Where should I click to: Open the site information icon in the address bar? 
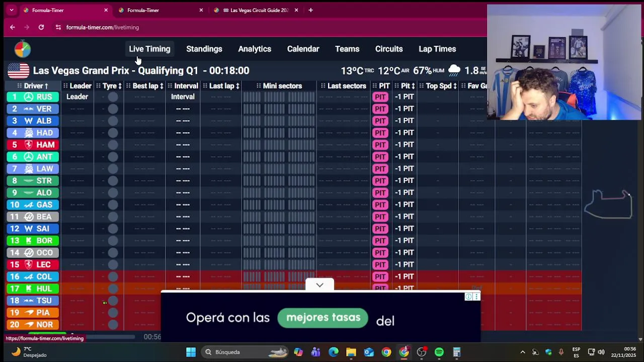click(58, 27)
